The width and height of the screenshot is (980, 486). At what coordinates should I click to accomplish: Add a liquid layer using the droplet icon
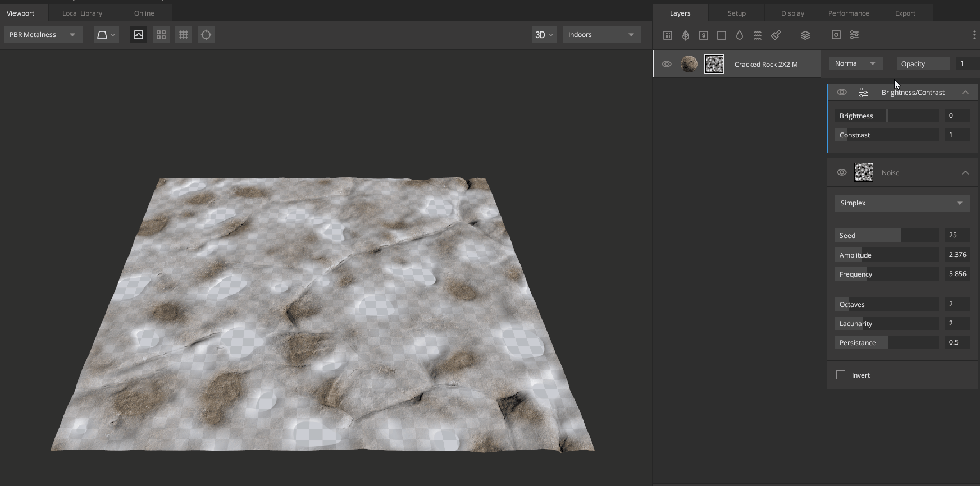click(740, 35)
